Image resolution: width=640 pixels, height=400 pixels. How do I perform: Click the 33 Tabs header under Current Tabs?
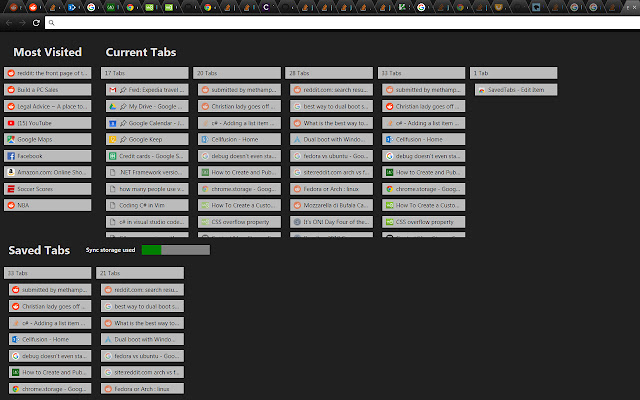422,73
